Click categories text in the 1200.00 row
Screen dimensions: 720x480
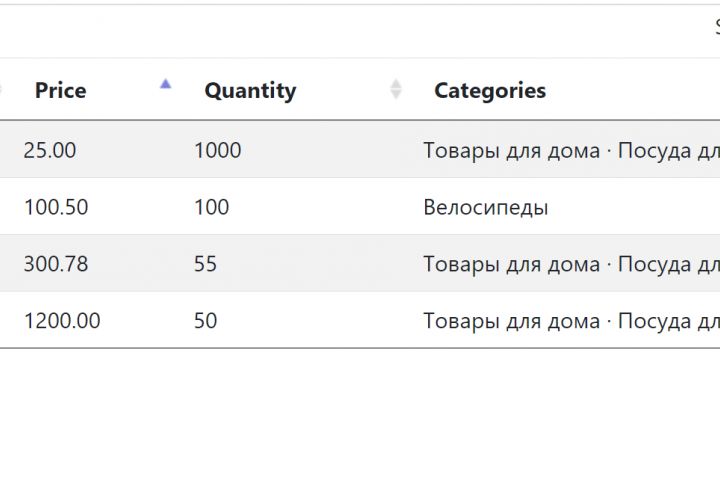[x=570, y=321]
